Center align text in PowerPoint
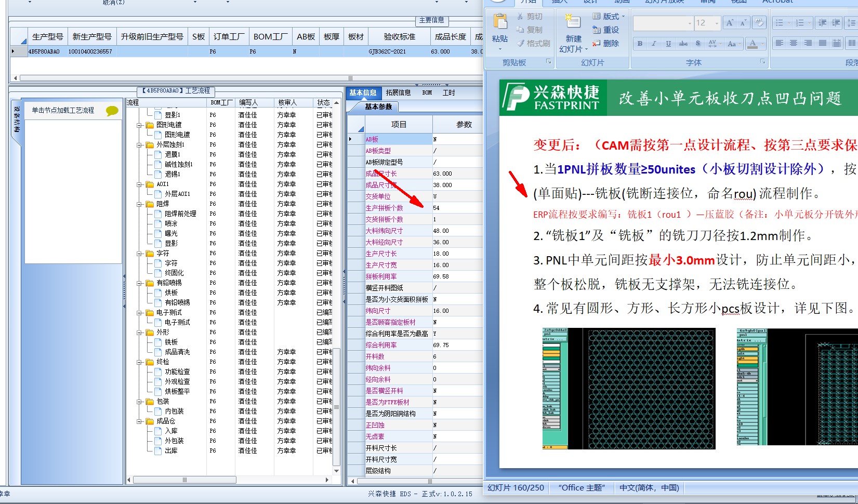Viewport: 858px width, 504px height. click(793, 44)
